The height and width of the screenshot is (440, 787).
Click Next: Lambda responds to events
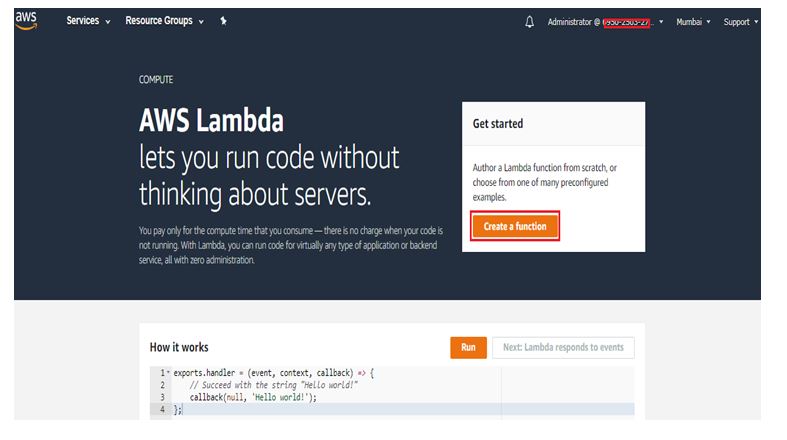[563, 348]
